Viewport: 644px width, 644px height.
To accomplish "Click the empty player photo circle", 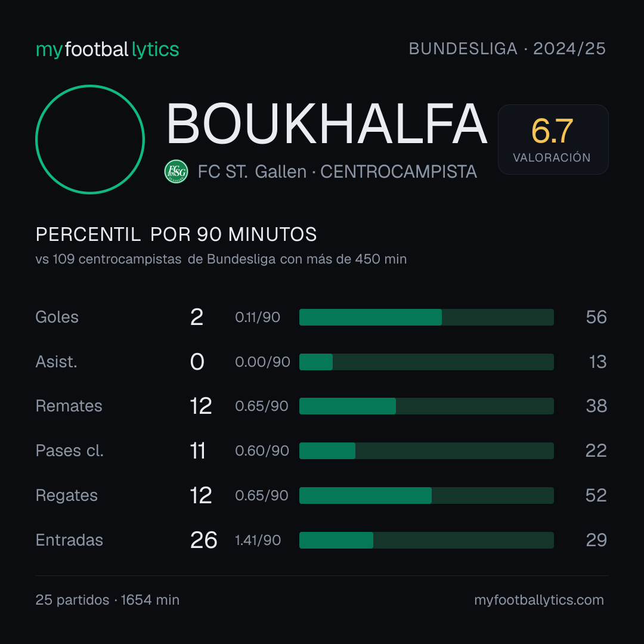I will click(x=90, y=139).
